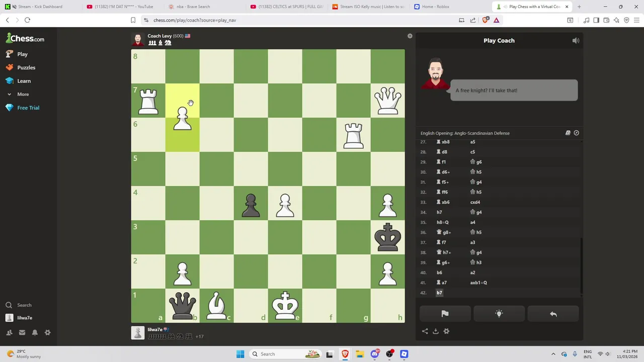Go back in browser history
This screenshot has height=362, width=644.
coord(7,20)
